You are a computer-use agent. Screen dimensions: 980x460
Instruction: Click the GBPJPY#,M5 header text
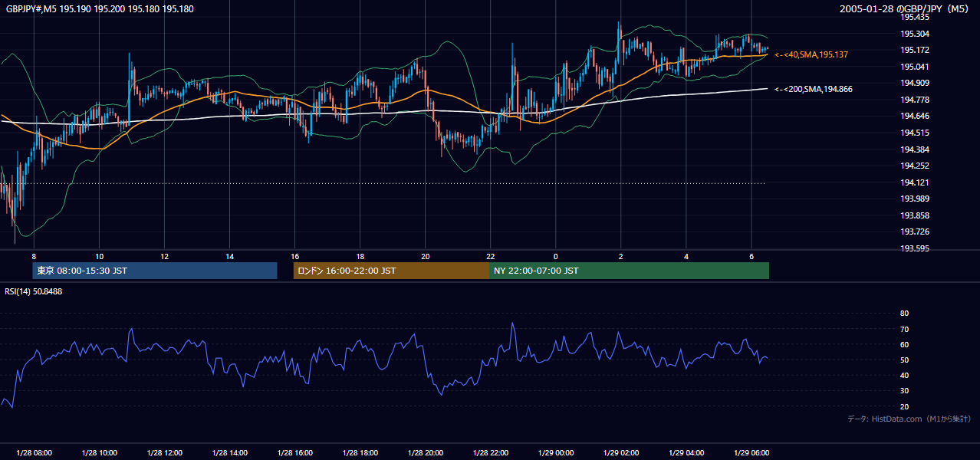pyautogui.click(x=99, y=9)
